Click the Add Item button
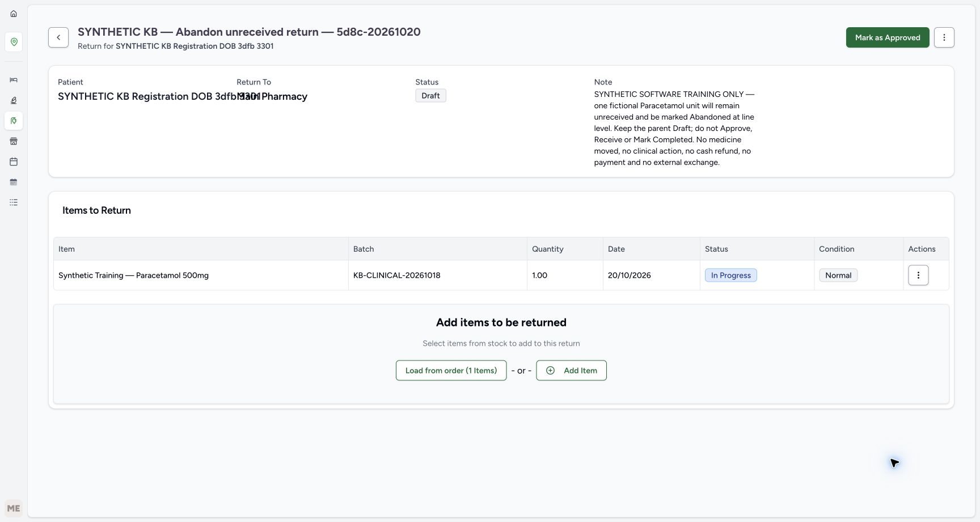The image size is (980, 522). (571, 371)
